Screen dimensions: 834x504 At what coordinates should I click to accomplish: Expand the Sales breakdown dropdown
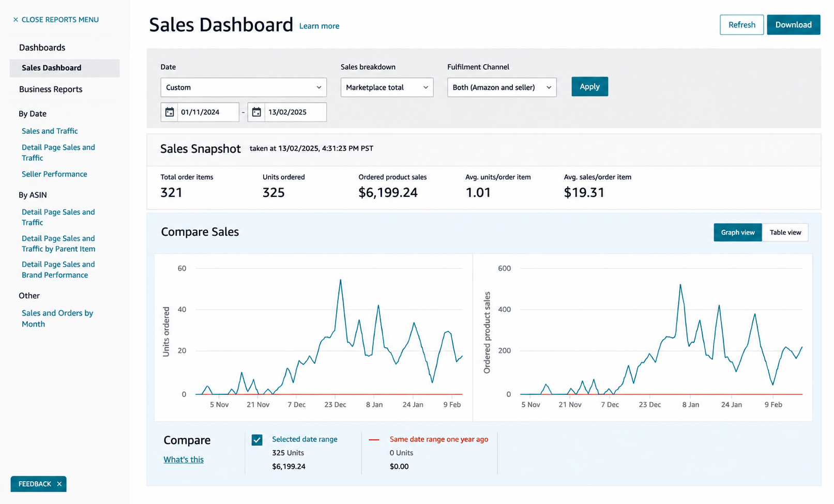point(387,87)
